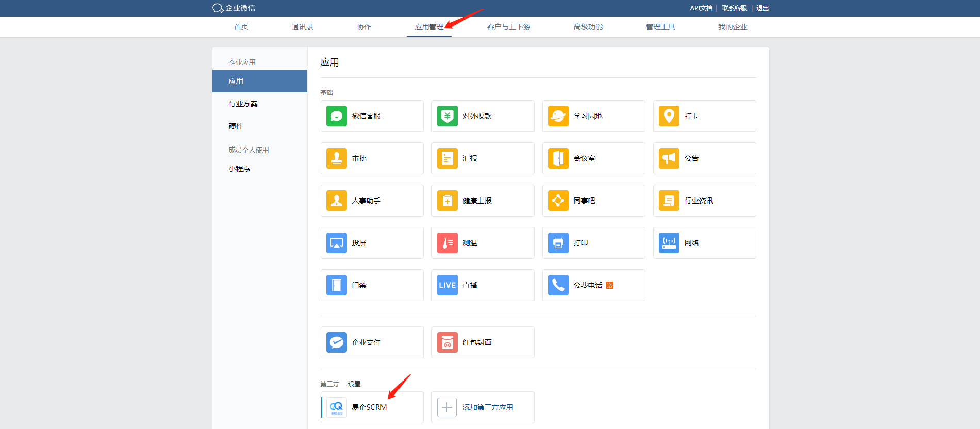Screen dimensions: 980x429
Task: Click the 人事助手 label
Action: click(x=366, y=201)
